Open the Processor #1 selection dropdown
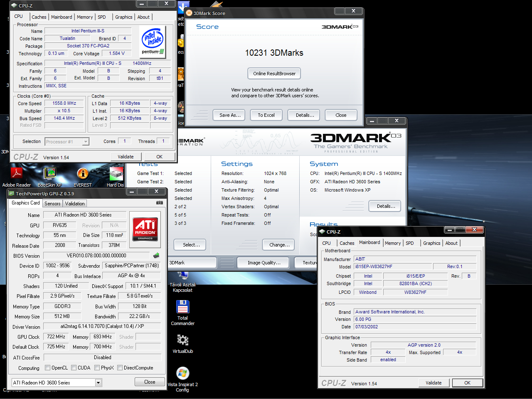 67,142
